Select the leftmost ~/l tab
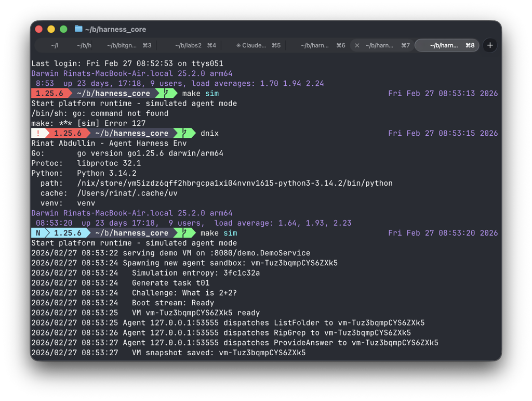The width and height of the screenshot is (532, 401). 54,45
